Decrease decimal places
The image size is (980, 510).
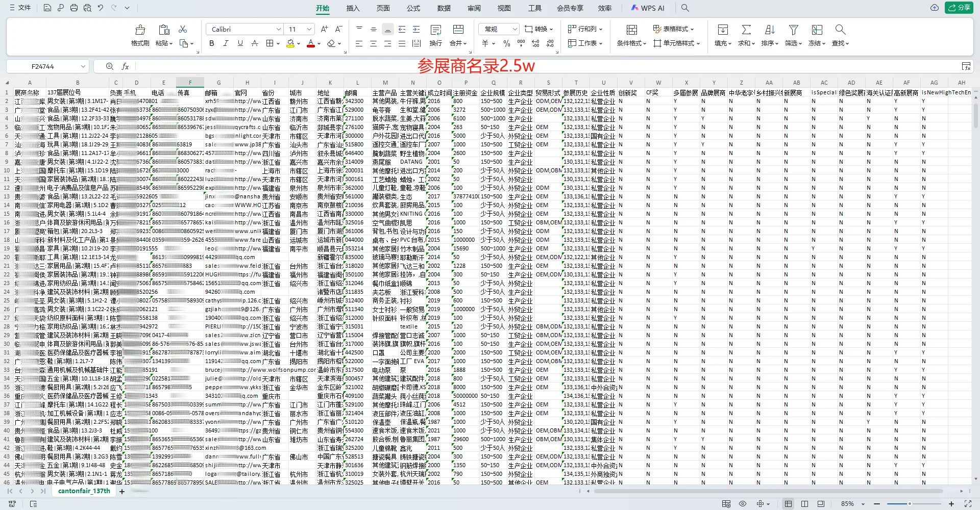550,43
